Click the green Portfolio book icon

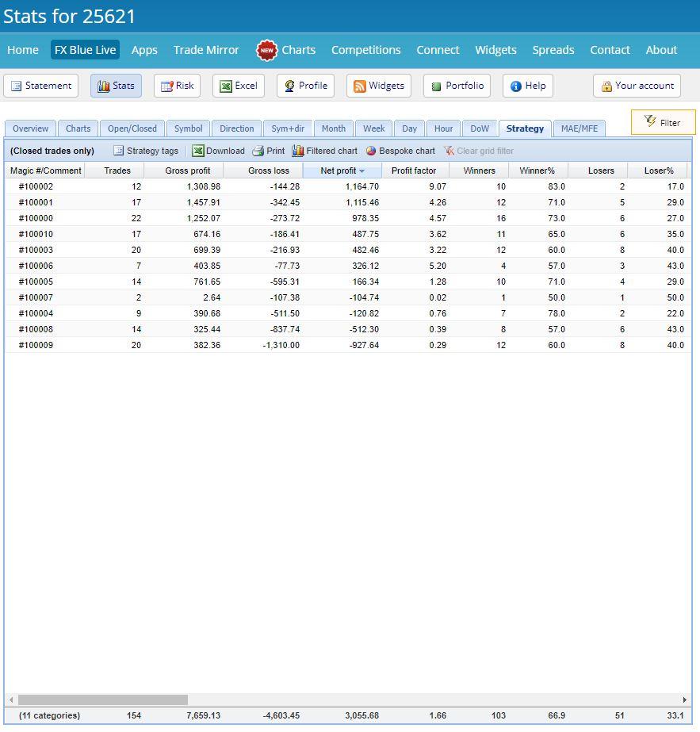point(436,86)
